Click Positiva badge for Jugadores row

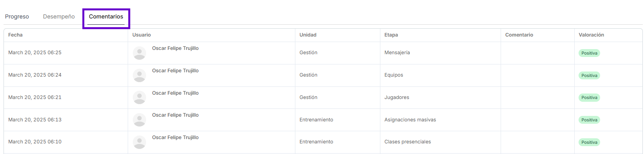click(589, 97)
